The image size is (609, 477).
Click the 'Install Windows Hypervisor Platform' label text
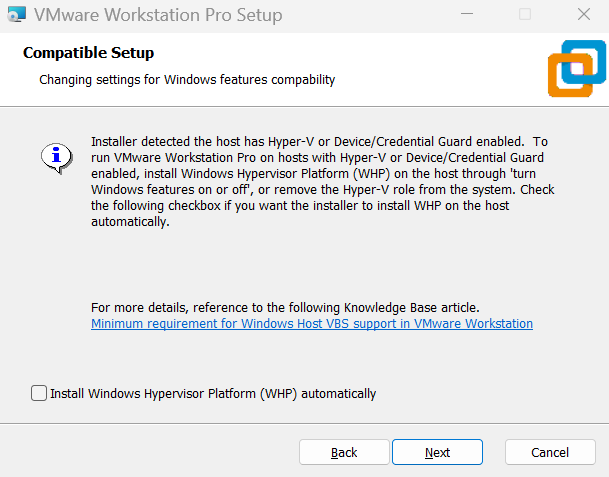(212, 394)
